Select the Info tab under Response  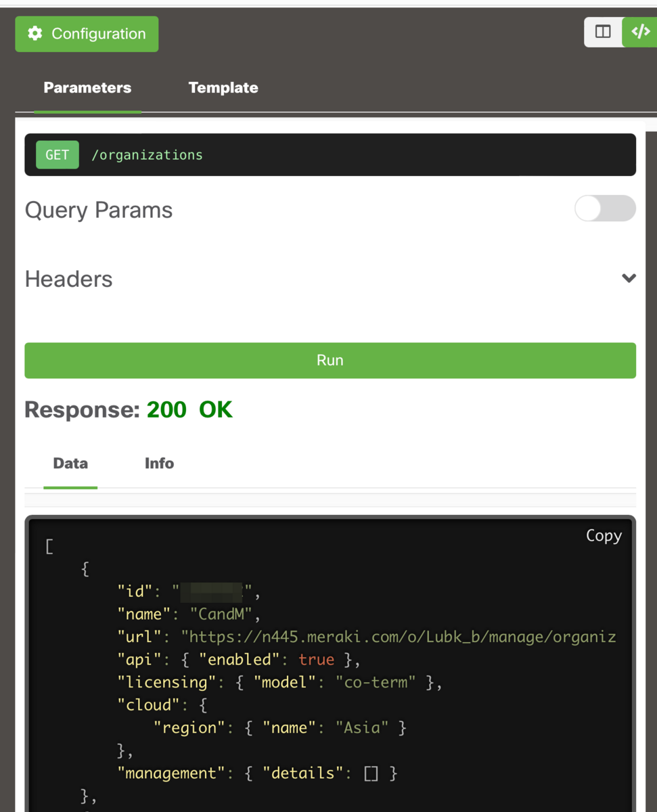pos(159,463)
